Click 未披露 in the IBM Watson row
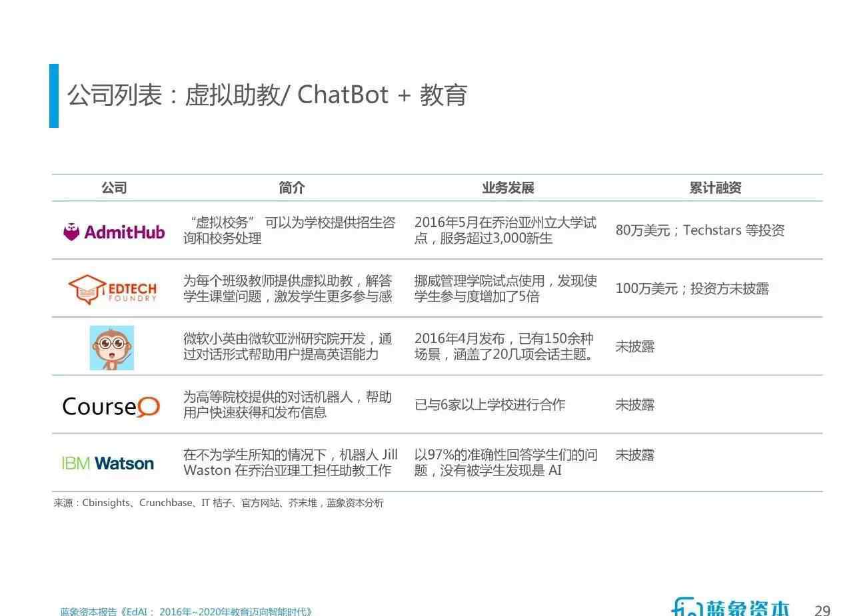The height and width of the screenshot is (616, 853). [x=634, y=455]
